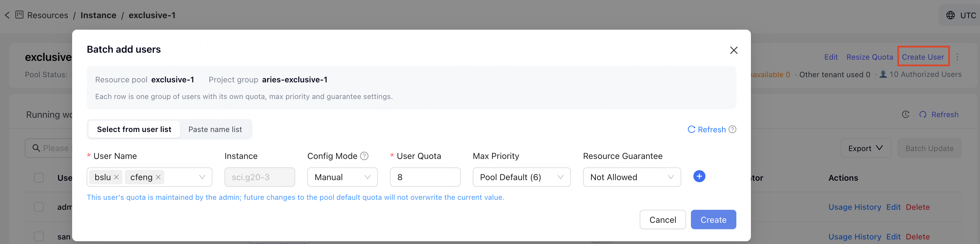
Task: Check the checkbox for the adm row
Action: (x=39, y=207)
